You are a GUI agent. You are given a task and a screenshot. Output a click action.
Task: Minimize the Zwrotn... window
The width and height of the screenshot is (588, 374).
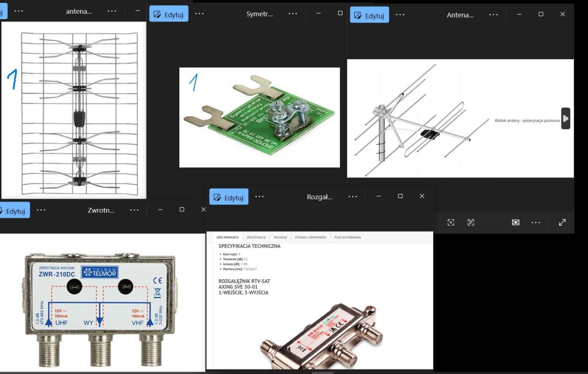[160, 210]
